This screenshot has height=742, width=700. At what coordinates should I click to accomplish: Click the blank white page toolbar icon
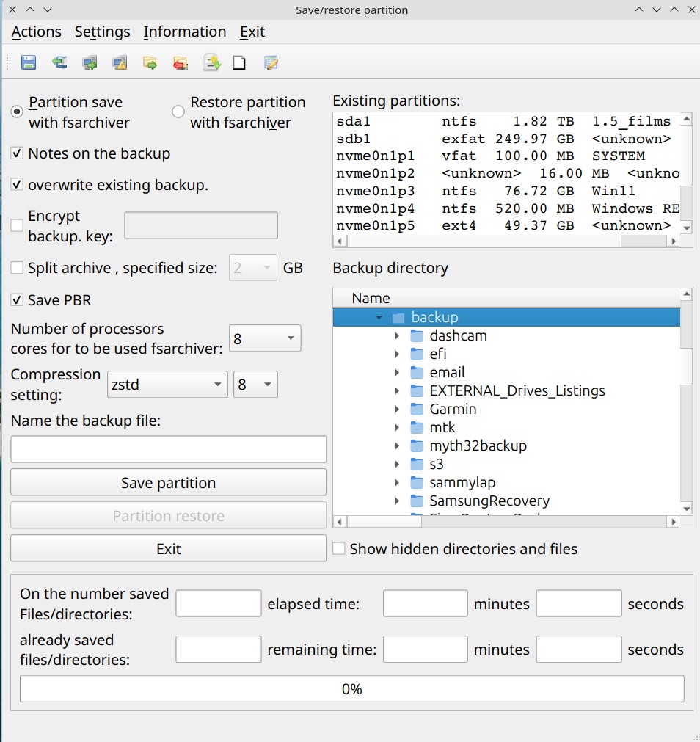click(x=239, y=63)
